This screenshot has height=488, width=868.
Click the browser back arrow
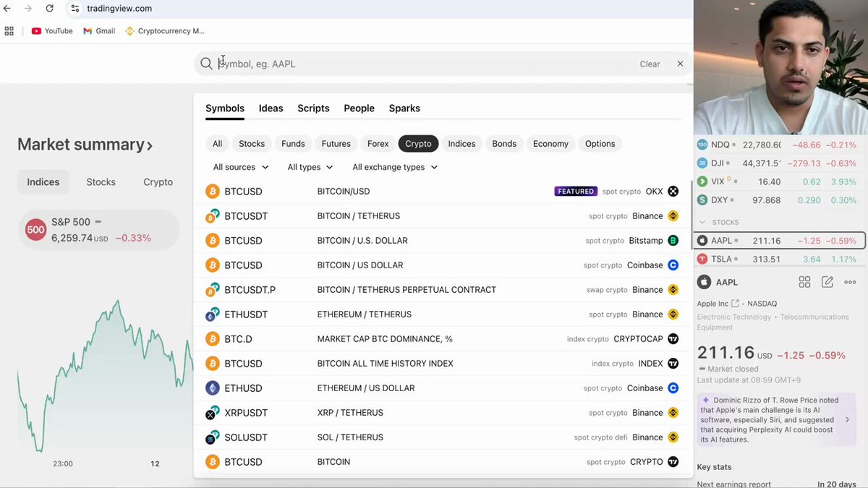coord(7,9)
